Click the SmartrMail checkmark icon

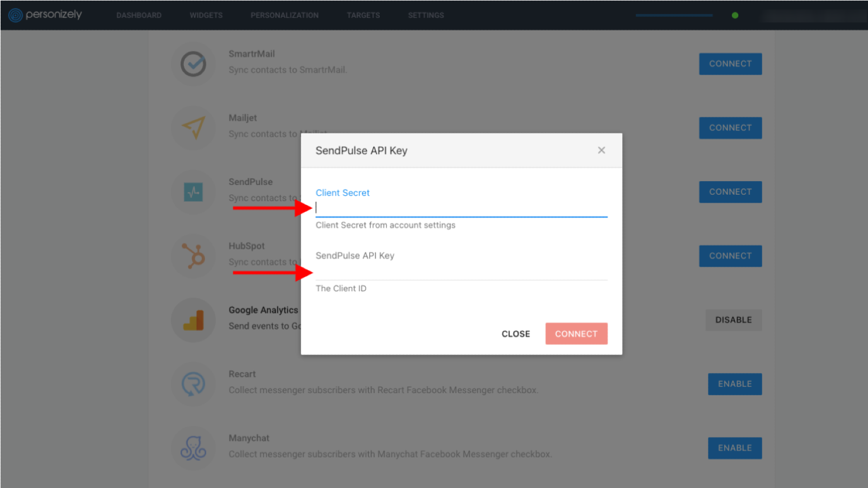click(193, 64)
